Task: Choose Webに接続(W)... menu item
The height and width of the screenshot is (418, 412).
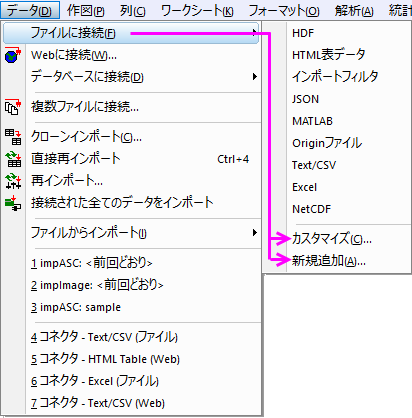Action: (x=131, y=55)
